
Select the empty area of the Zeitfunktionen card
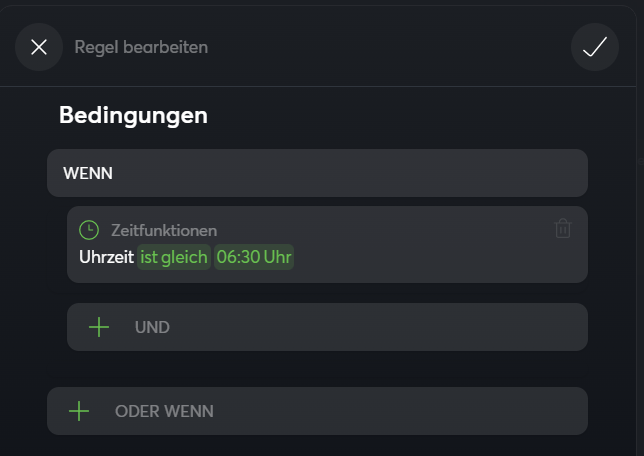click(x=430, y=256)
